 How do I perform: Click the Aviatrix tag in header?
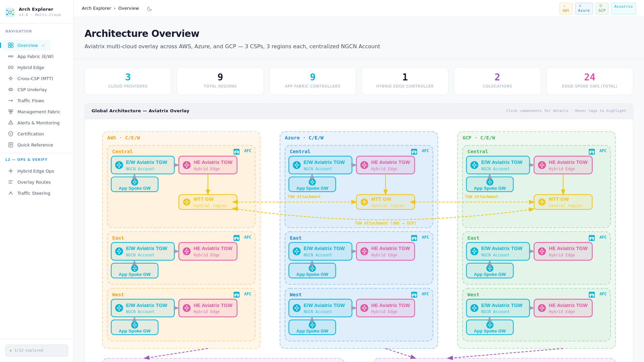[623, 9]
